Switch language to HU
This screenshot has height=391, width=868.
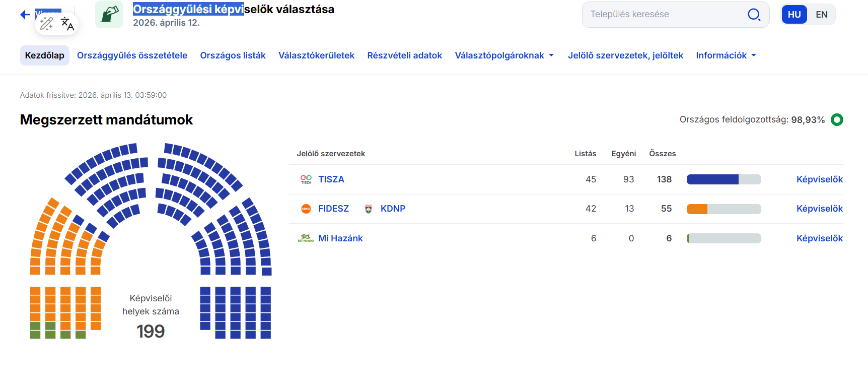tap(794, 15)
